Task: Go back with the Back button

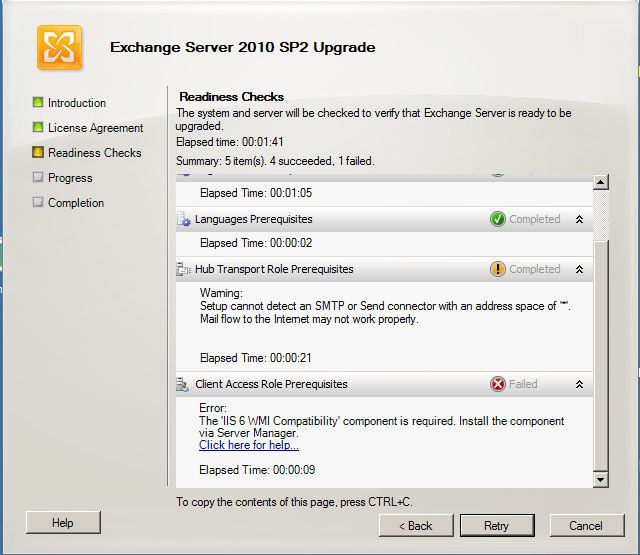Action: pyautogui.click(x=416, y=526)
